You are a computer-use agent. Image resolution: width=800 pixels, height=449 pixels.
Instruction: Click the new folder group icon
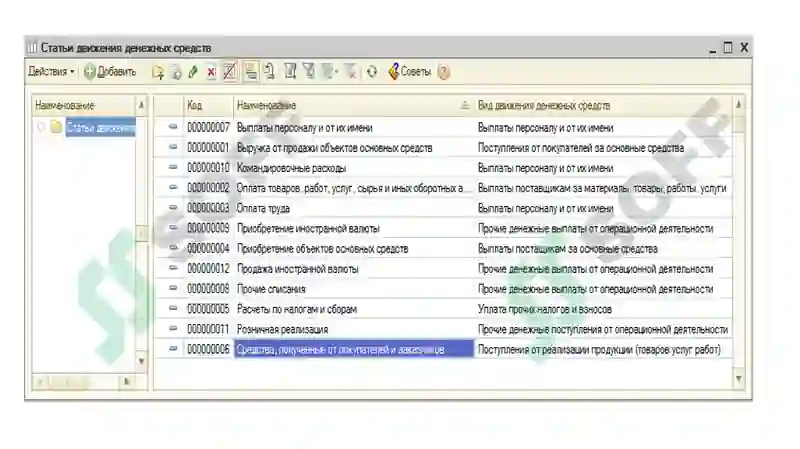[158, 72]
